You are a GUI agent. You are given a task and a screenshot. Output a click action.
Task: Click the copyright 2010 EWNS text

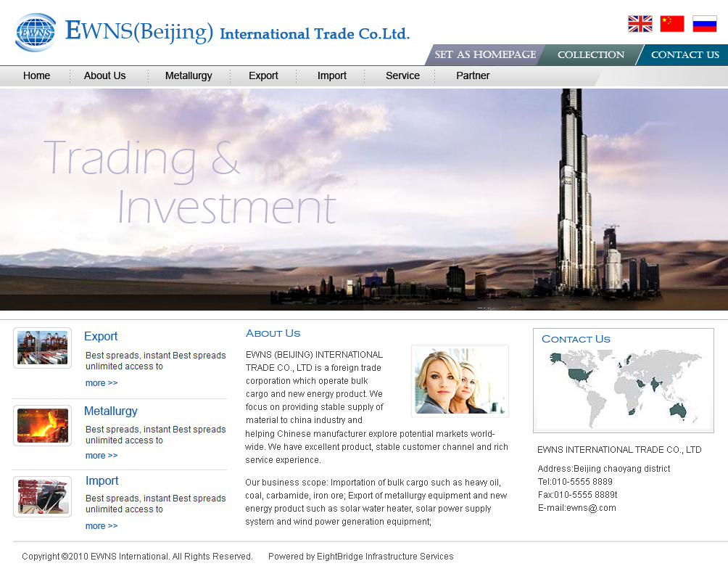[138, 557]
